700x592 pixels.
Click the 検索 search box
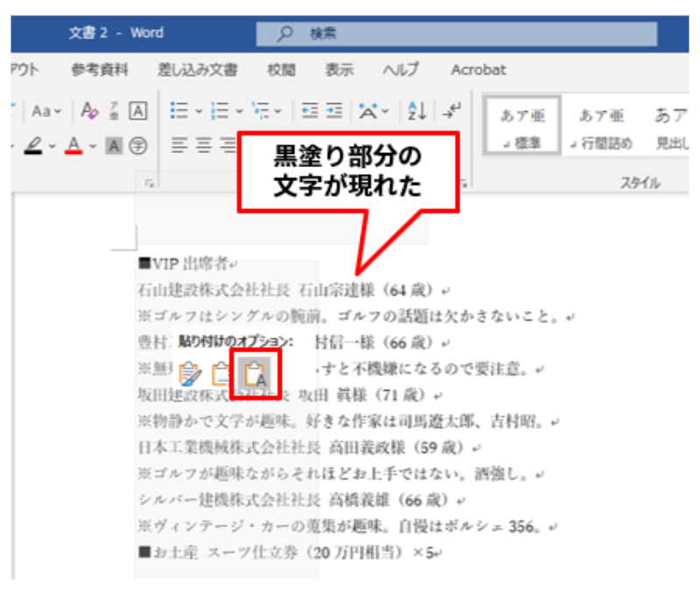coord(455,33)
